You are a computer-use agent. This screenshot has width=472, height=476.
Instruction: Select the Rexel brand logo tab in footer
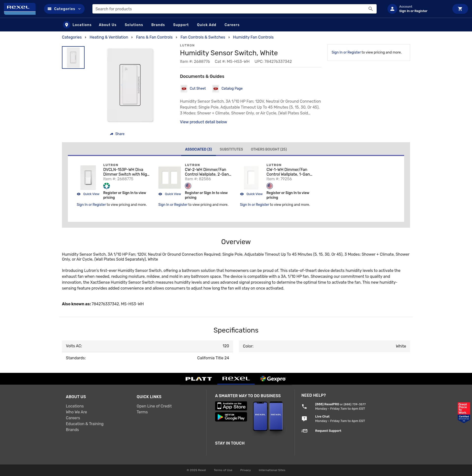[x=236, y=379]
